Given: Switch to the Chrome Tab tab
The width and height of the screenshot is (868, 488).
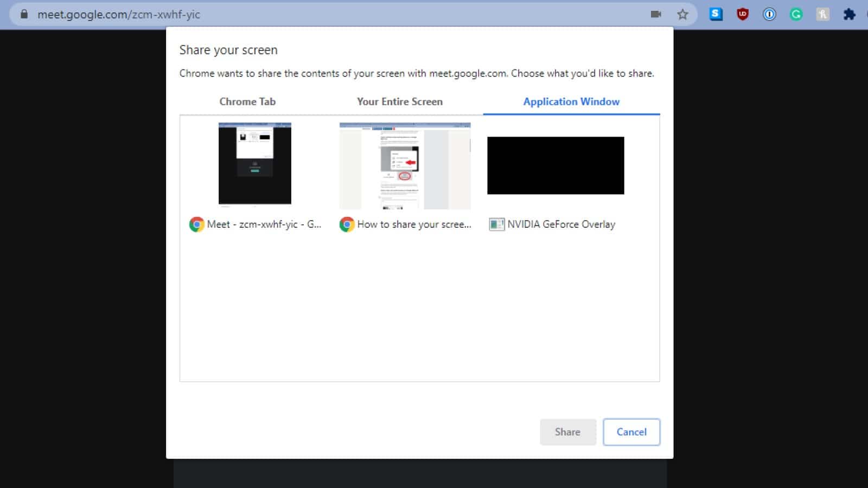Looking at the screenshot, I should tap(247, 101).
